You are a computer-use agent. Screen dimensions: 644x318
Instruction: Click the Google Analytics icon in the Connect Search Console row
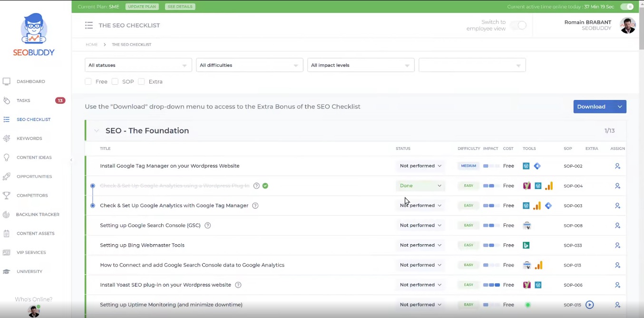tap(538, 265)
